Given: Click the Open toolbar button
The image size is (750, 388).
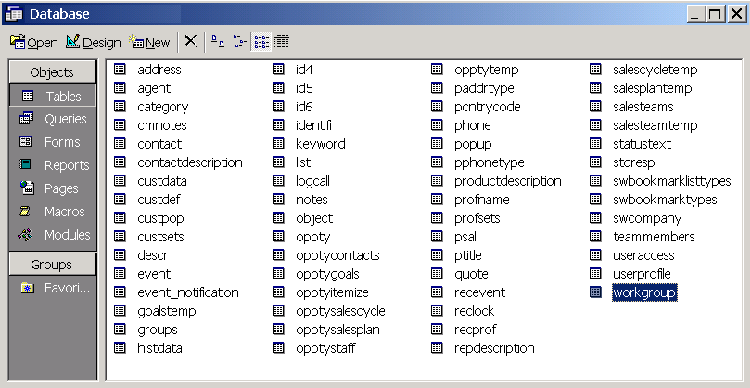Looking at the screenshot, I should (33, 42).
